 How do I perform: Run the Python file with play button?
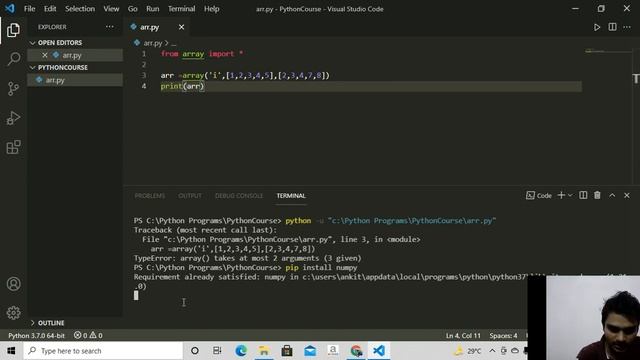[597, 27]
